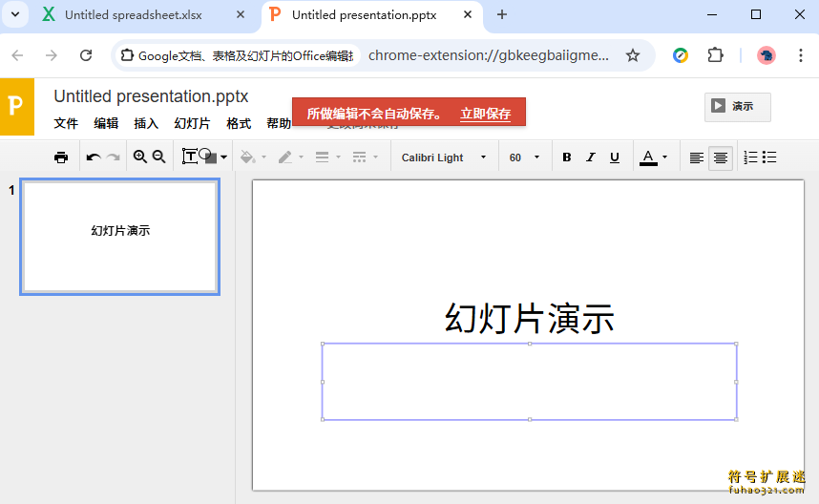This screenshot has height=504, width=819.
Task: Toggle underline formatting
Action: [615, 157]
